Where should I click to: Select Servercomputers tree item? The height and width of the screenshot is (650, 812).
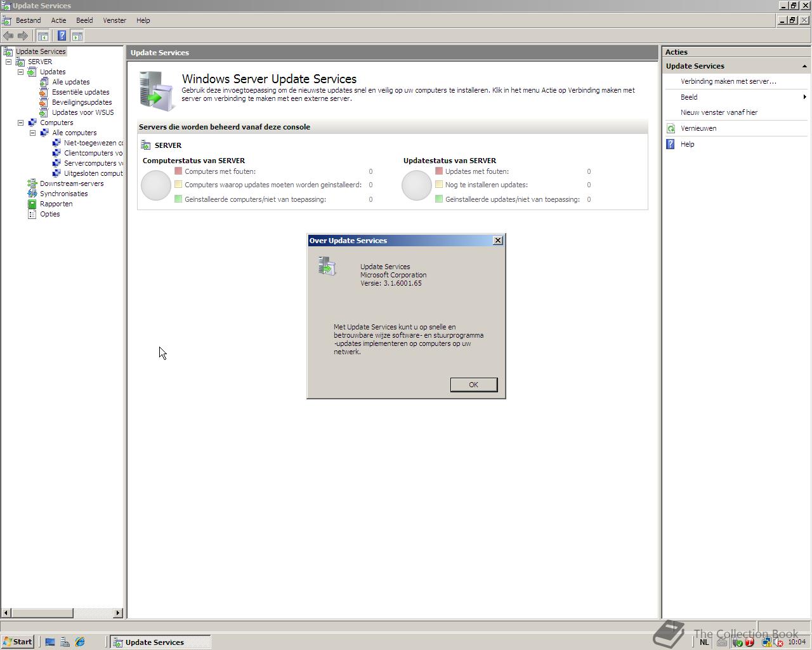(93, 163)
